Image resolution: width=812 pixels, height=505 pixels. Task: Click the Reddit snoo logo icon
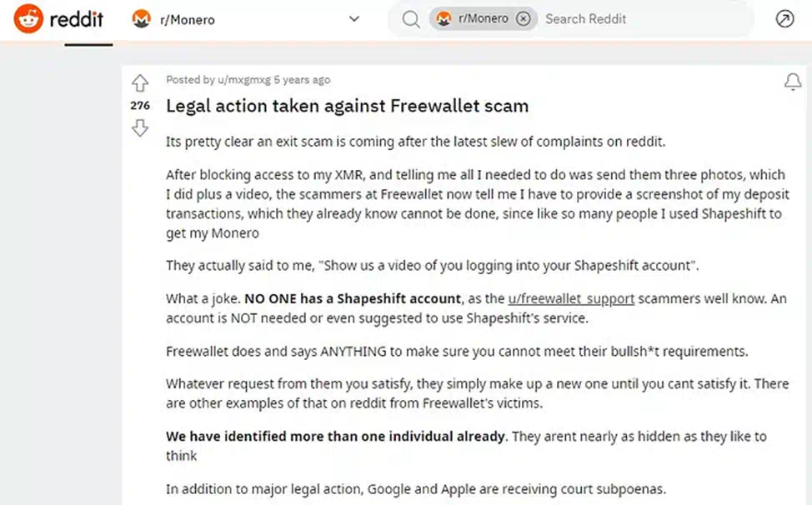[x=28, y=18]
